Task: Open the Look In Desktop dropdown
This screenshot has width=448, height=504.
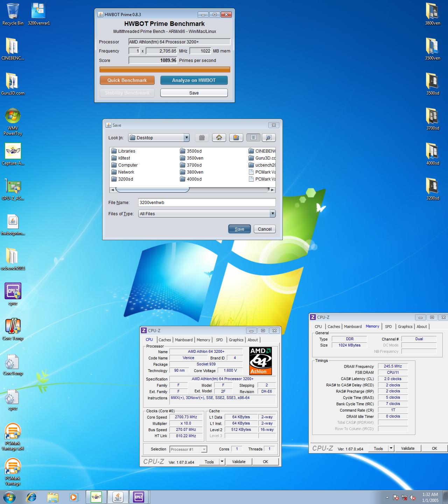Action: click(x=159, y=138)
